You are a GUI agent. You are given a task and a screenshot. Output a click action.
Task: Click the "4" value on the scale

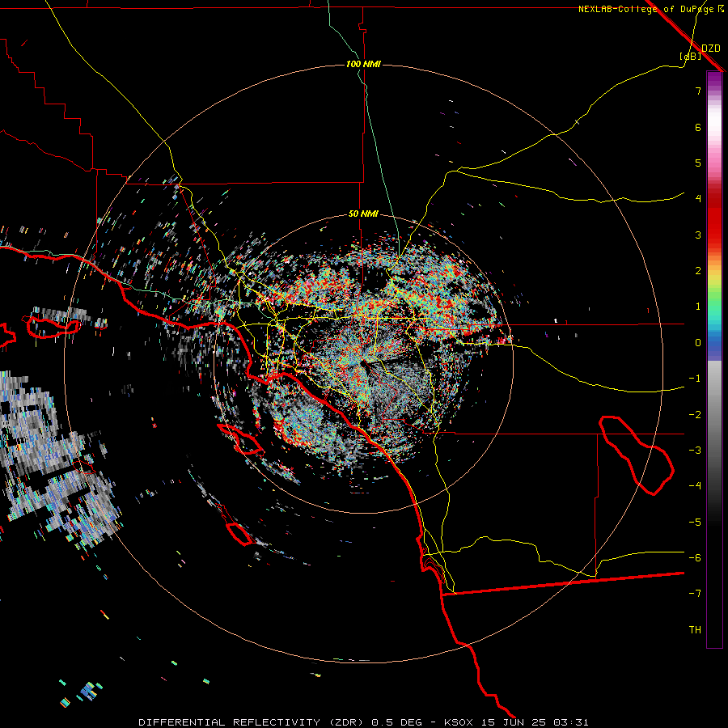pos(698,199)
